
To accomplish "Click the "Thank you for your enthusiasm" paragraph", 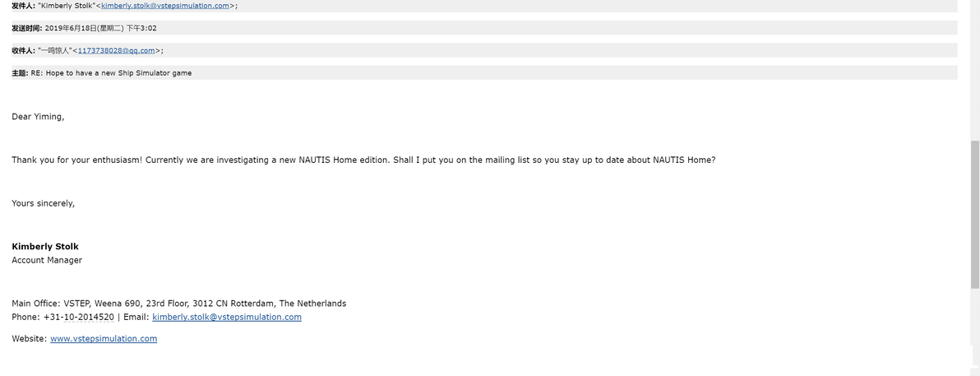I will pyautogui.click(x=363, y=160).
